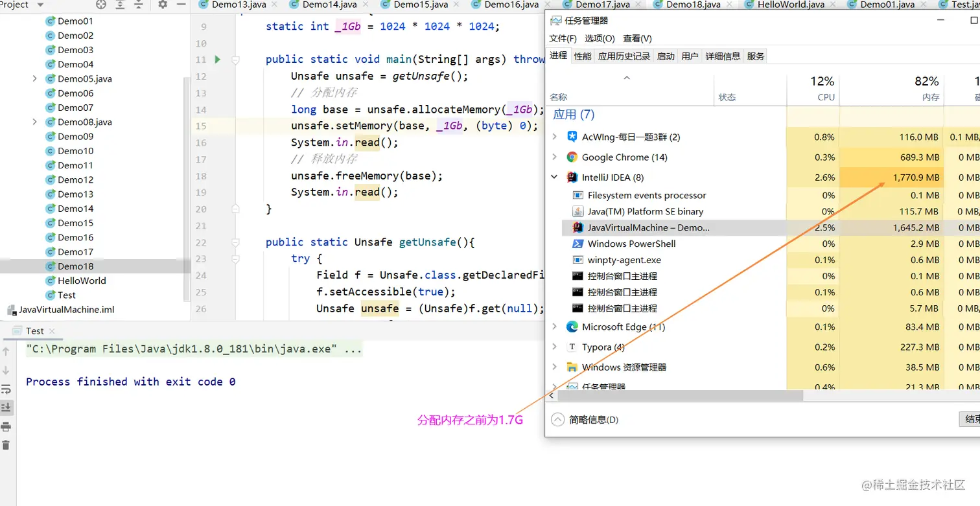The height and width of the screenshot is (506, 980).
Task: Open the HelloWorld.java editor tab
Action: 792,5
